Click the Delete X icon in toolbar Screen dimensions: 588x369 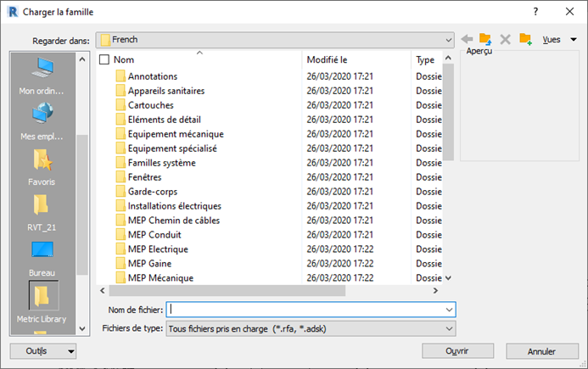505,39
